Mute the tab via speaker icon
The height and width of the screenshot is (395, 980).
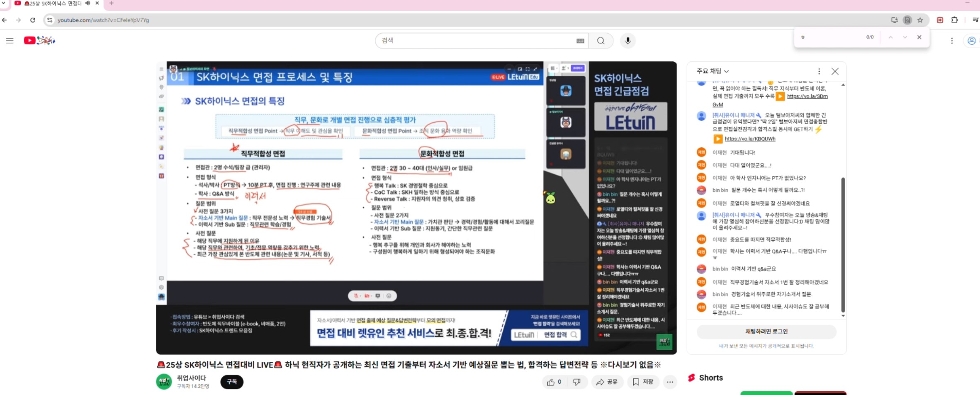click(x=88, y=3)
